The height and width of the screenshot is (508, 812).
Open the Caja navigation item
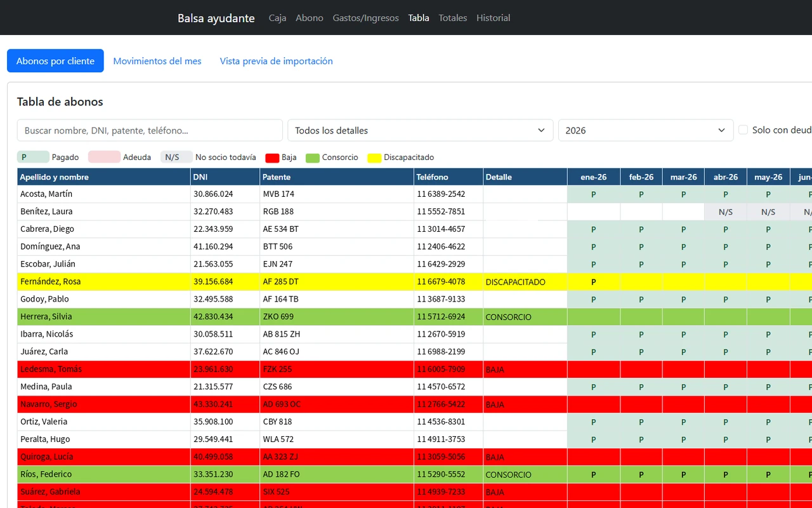(x=277, y=18)
